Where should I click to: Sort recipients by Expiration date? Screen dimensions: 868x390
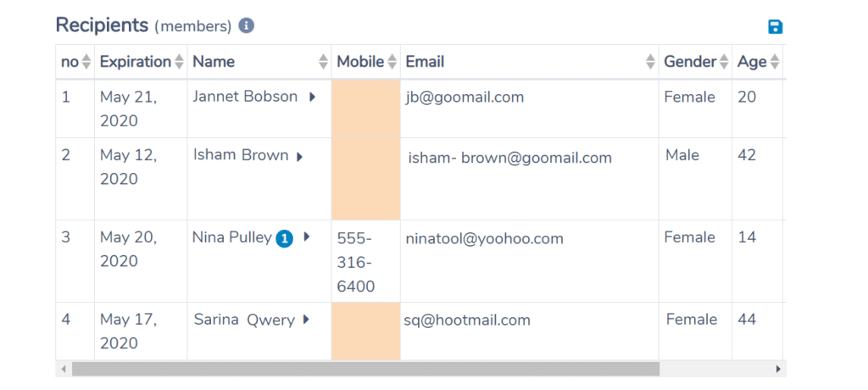[179, 62]
